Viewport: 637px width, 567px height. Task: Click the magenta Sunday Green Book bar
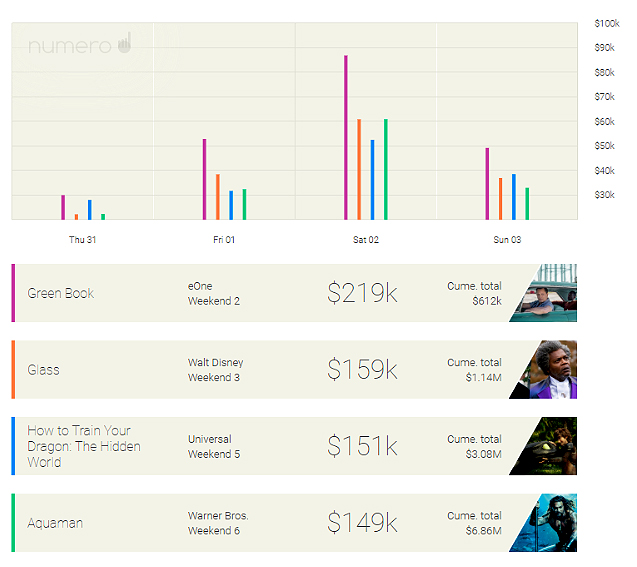coord(487,184)
